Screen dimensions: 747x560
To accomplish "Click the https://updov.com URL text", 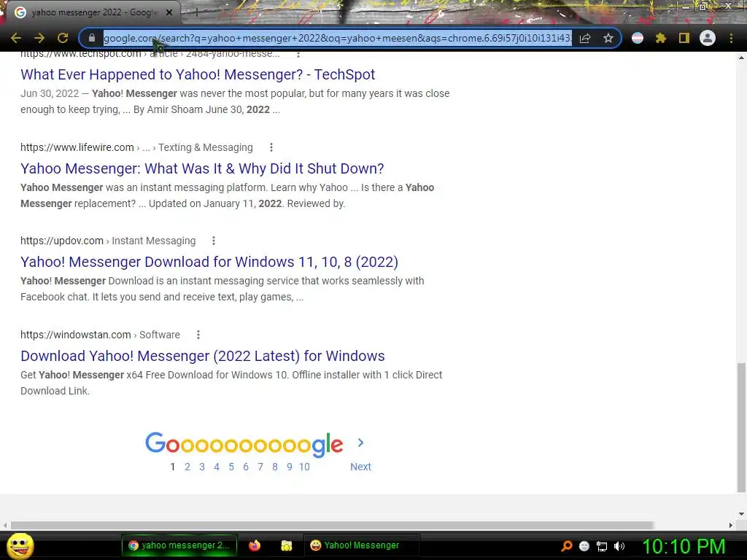I will click(x=62, y=241).
